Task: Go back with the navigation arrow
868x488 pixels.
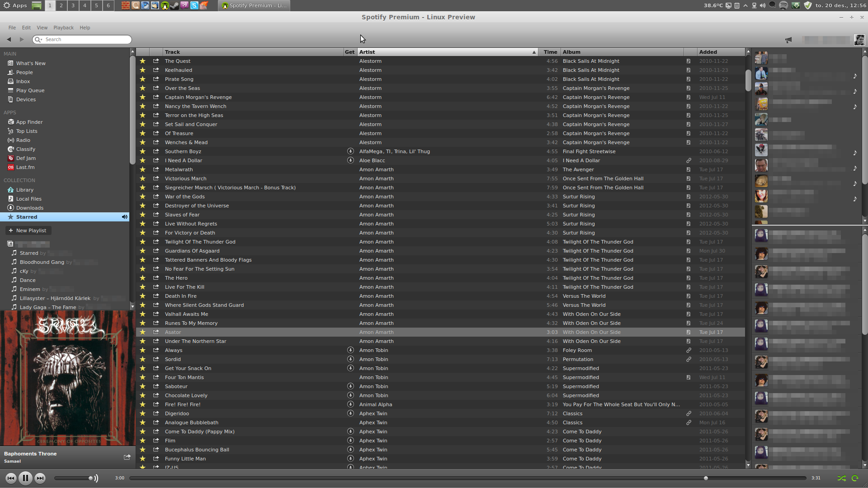Action: click(9, 39)
